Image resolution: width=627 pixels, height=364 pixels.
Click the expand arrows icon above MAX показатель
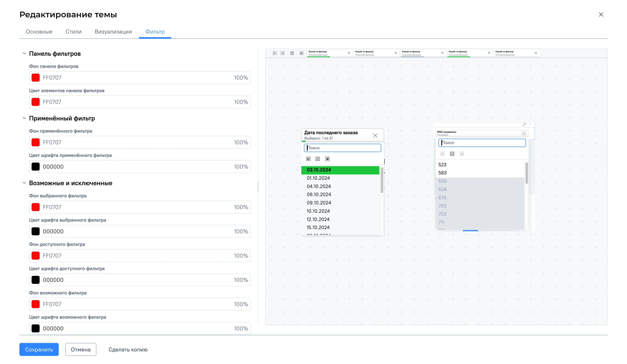pos(524,125)
